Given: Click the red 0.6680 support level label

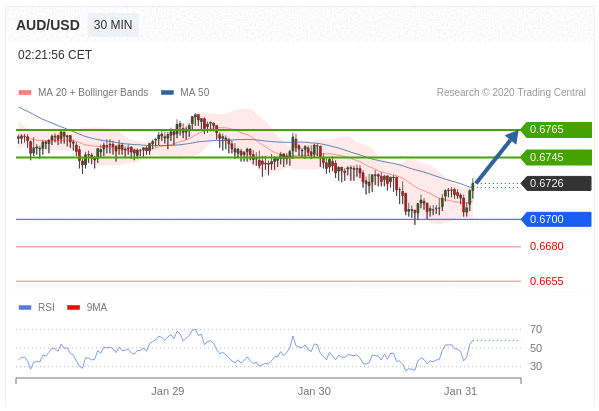Looking at the screenshot, I should click(547, 246).
